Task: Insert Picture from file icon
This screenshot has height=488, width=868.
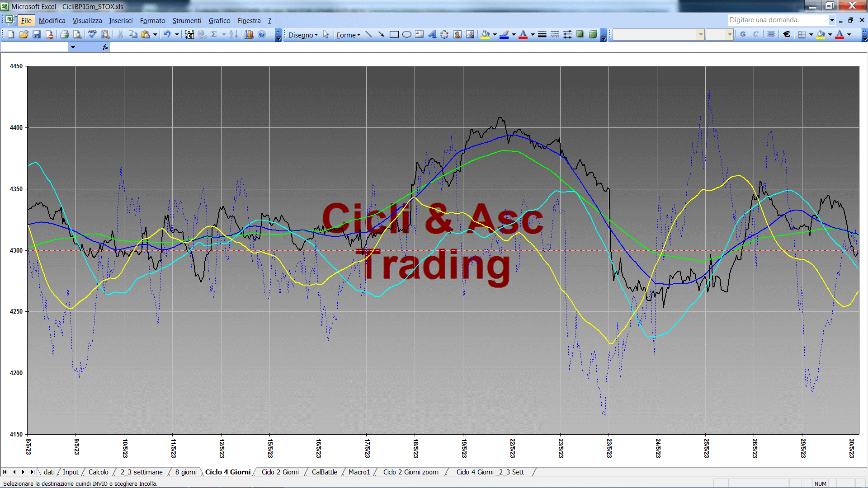Action: click(470, 34)
